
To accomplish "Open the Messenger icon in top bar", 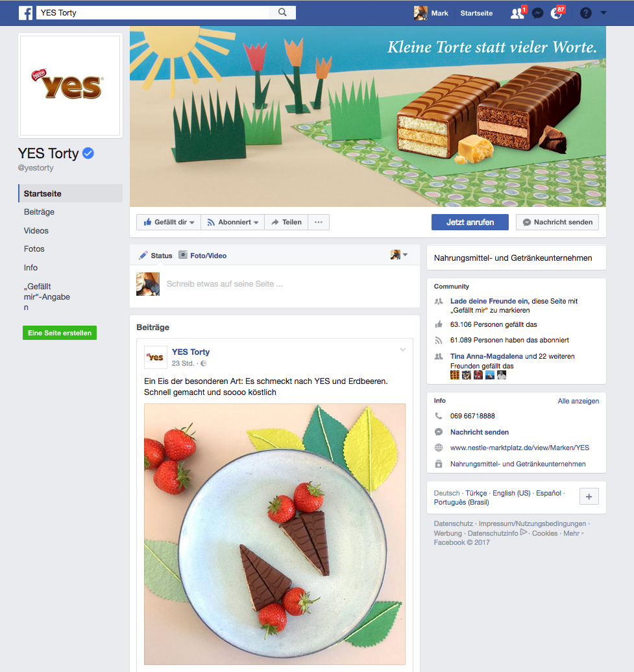I will 537,13.
